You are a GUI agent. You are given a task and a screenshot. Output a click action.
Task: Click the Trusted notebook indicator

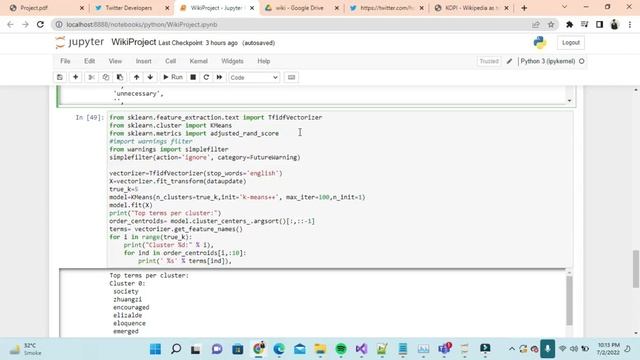click(489, 61)
